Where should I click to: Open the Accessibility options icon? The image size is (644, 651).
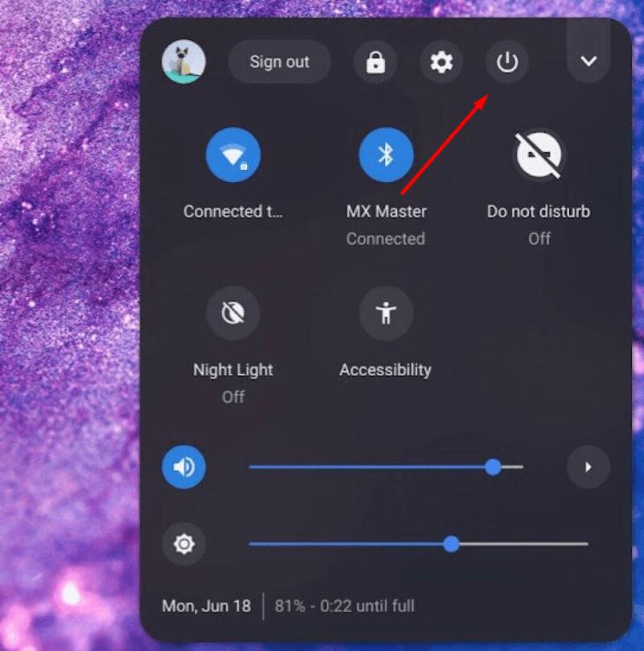coord(386,313)
